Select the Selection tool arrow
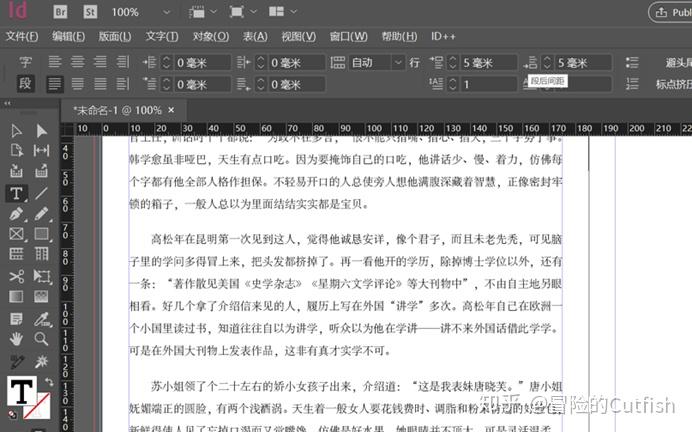Screen dimensions: 692x432 pos(16,131)
